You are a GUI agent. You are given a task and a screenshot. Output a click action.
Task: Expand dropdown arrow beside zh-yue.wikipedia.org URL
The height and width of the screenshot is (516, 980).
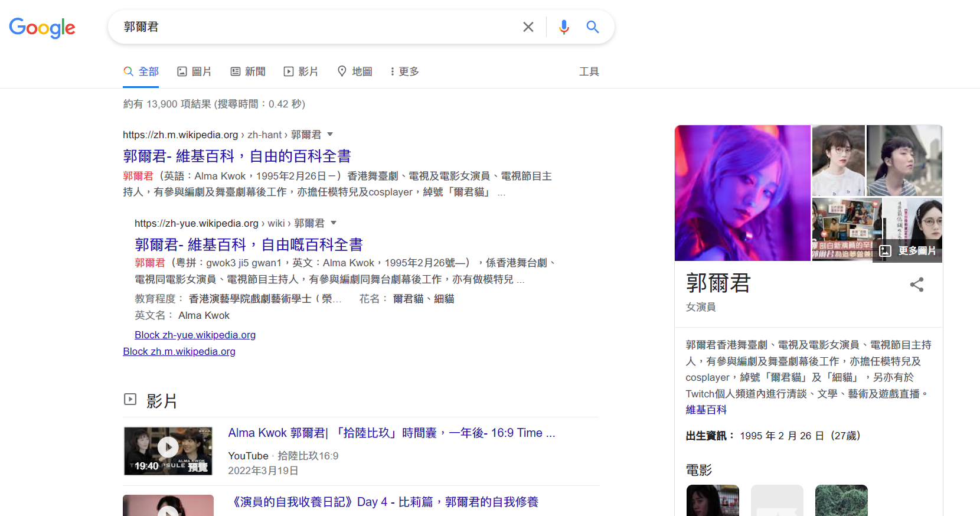pos(334,223)
